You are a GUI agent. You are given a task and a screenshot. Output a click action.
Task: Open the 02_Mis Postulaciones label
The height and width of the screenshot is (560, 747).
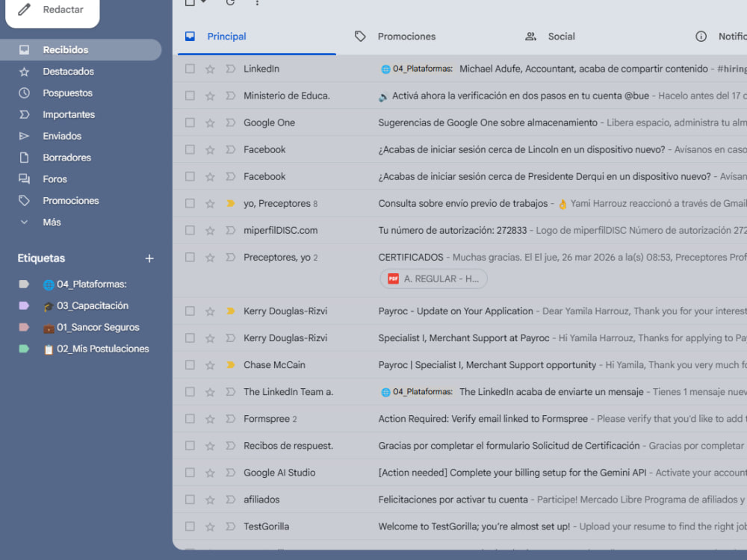tap(96, 349)
